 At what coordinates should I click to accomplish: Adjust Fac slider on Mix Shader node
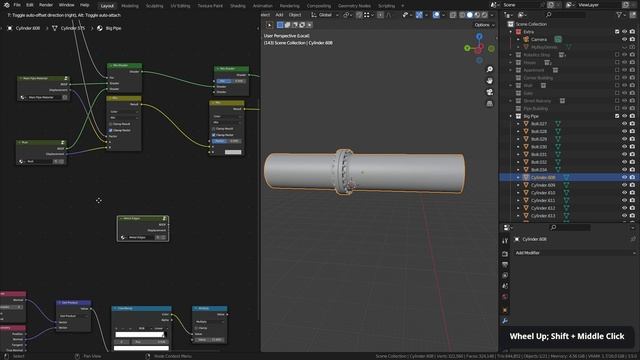pos(231,81)
